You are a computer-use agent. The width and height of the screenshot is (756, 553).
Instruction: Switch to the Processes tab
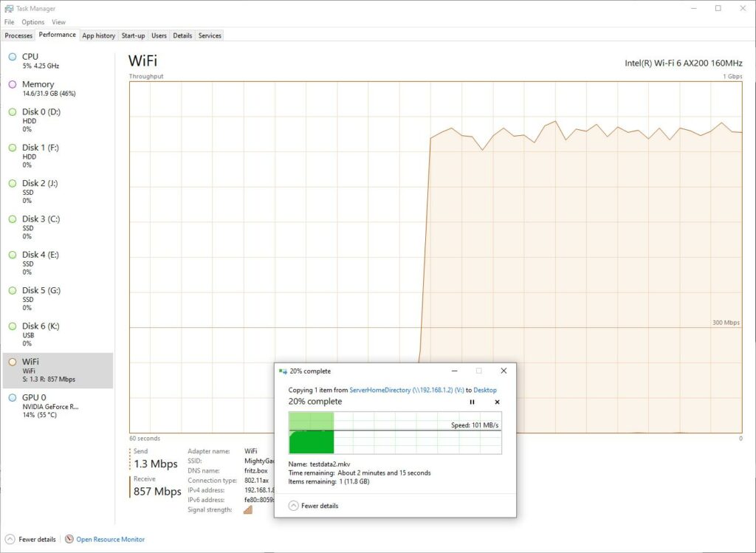18,35
